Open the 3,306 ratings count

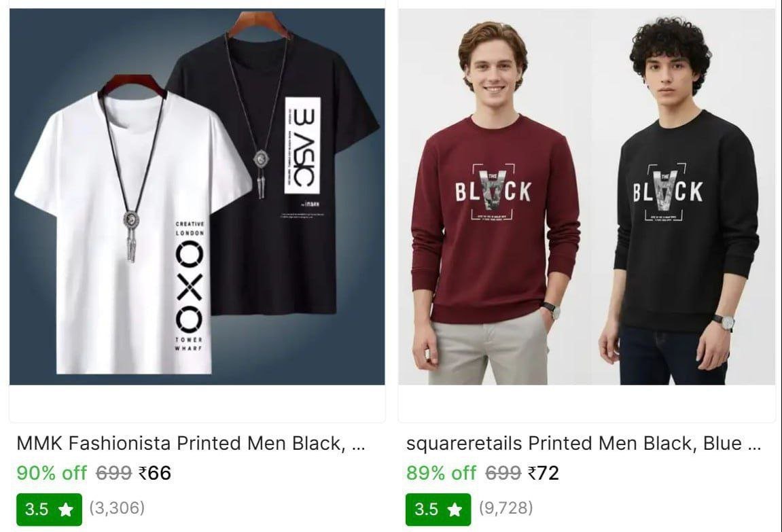coord(117,508)
